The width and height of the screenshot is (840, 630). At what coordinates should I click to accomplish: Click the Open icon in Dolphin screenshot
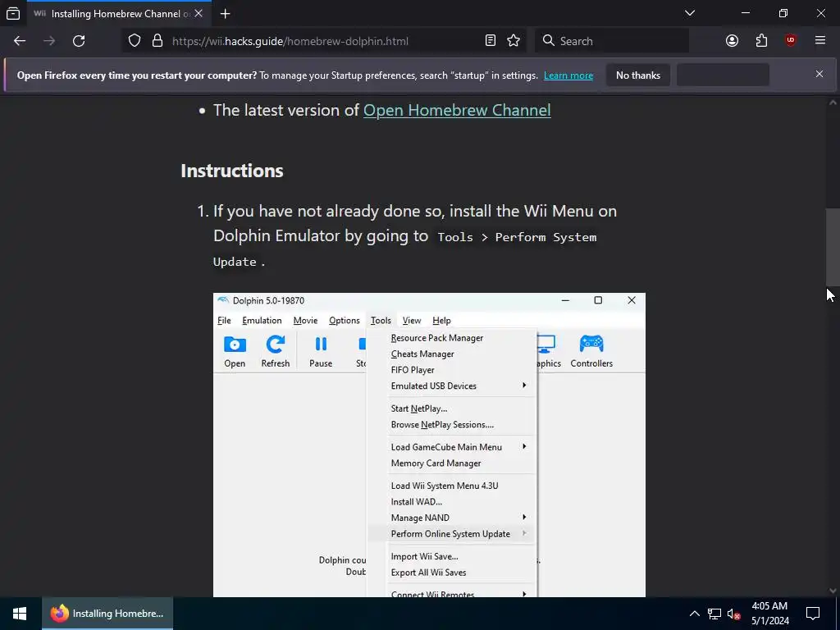point(235,351)
